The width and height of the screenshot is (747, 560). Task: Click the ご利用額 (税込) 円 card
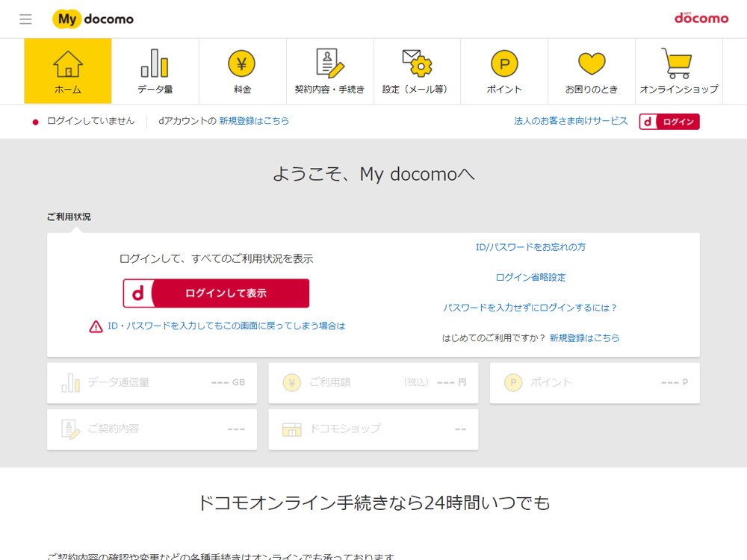(x=373, y=383)
